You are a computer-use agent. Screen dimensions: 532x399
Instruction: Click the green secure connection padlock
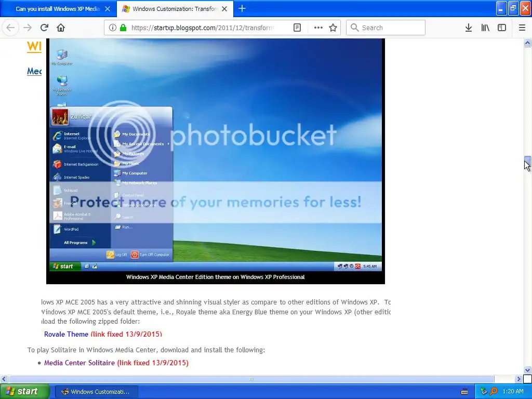pyautogui.click(x=123, y=28)
